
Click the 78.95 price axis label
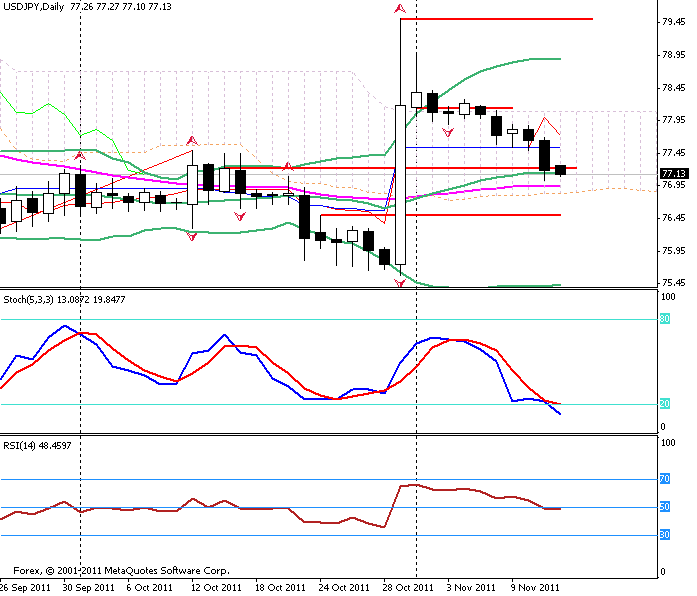(x=673, y=55)
